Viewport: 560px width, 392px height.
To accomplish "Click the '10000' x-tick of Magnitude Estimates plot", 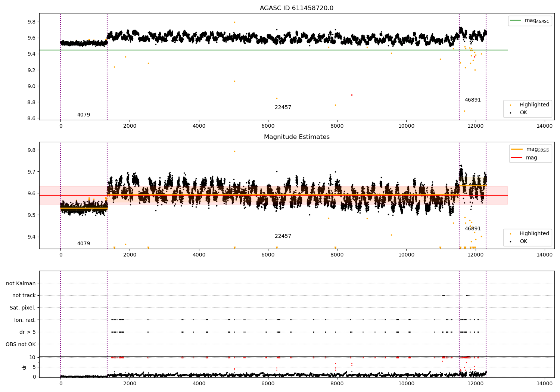I will (406, 255).
